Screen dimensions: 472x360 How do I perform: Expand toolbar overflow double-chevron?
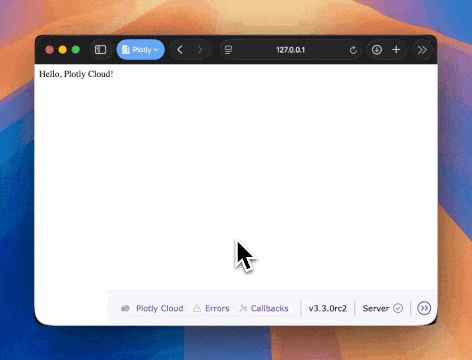(422, 50)
